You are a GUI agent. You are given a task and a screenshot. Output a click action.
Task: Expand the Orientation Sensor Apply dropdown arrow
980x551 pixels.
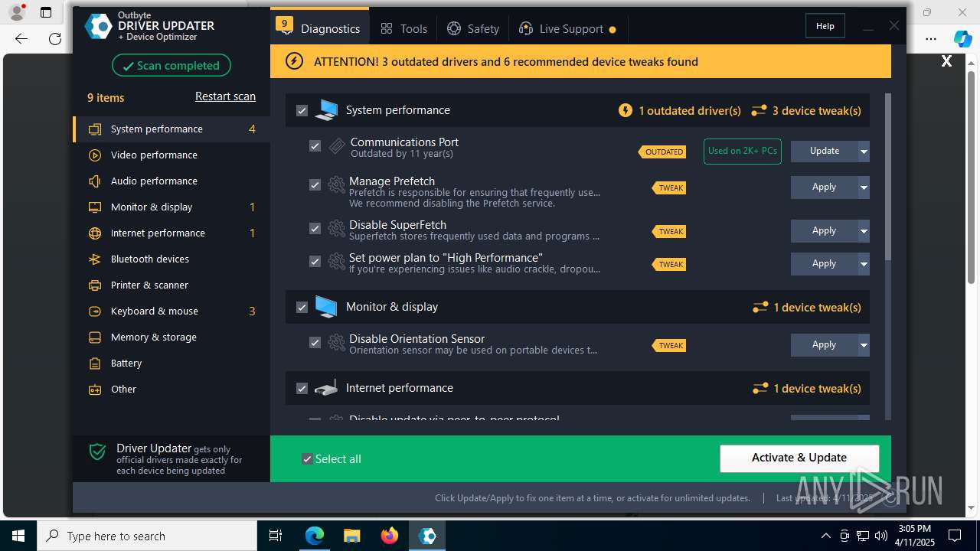[x=864, y=344]
